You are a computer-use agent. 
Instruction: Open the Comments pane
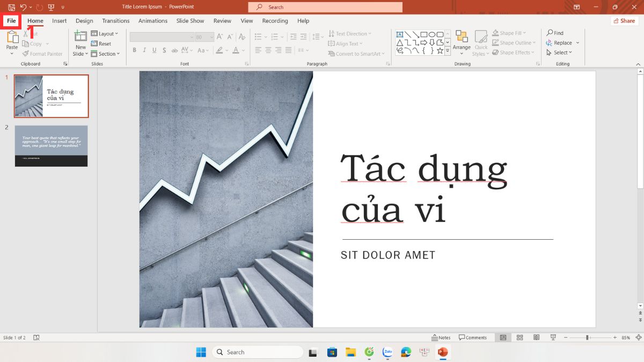[473, 338]
